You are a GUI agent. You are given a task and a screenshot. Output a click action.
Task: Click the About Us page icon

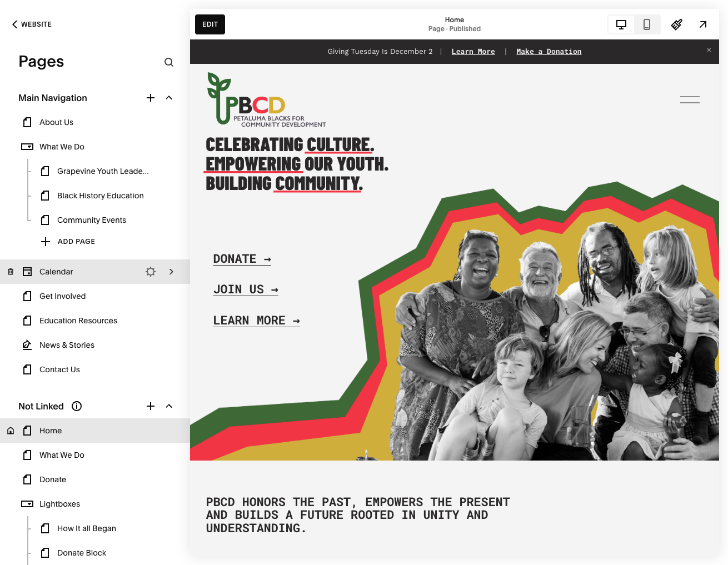tap(27, 122)
